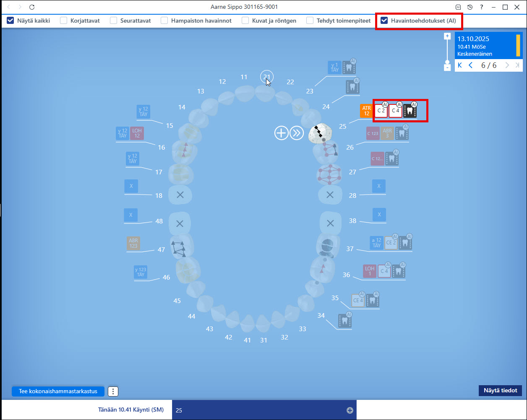Screen dimensions: 527x420
Task: Enable the Seurattavat checkbox
Action: coord(114,20)
